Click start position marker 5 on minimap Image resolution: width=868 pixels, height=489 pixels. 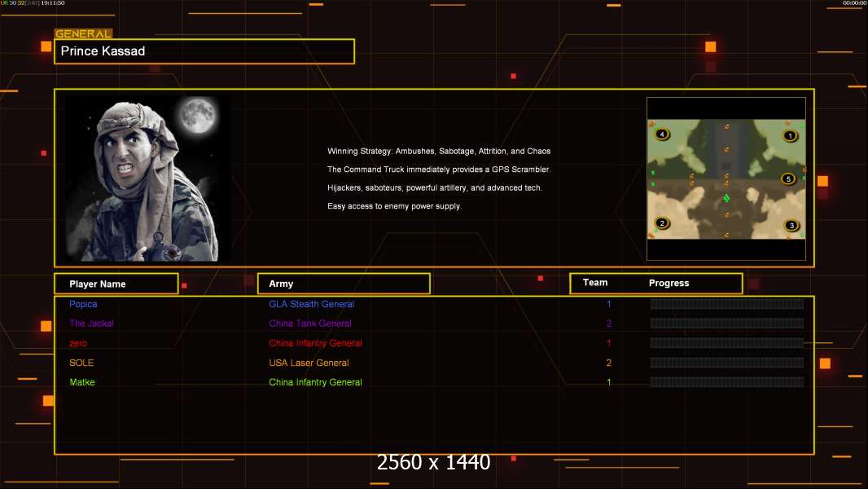tap(788, 178)
